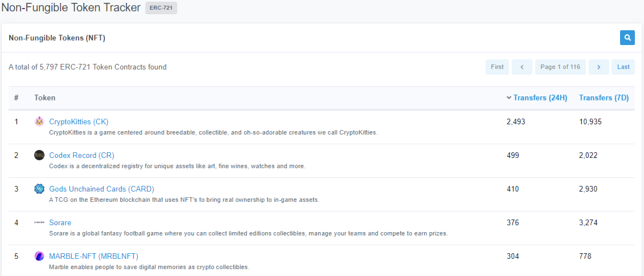644x276 pixels.
Task: Select MARBLE-NFT 24H value 304
Action: pos(513,256)
